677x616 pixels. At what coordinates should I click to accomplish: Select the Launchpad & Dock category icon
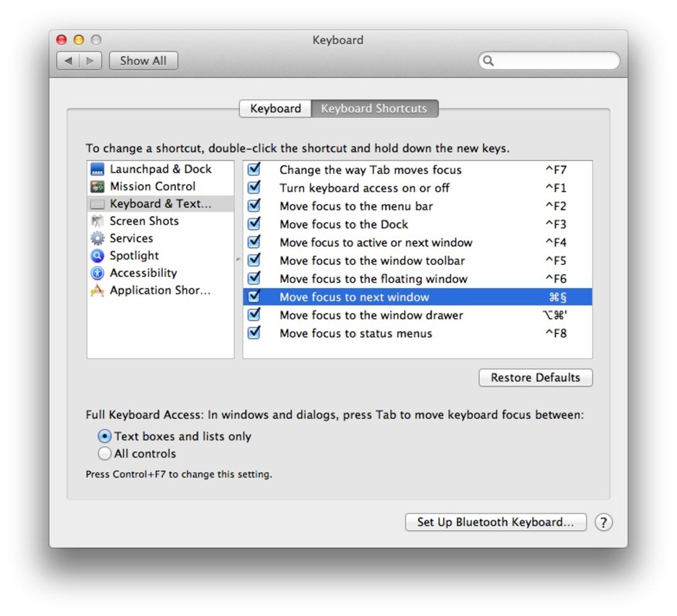coord(97,169)
